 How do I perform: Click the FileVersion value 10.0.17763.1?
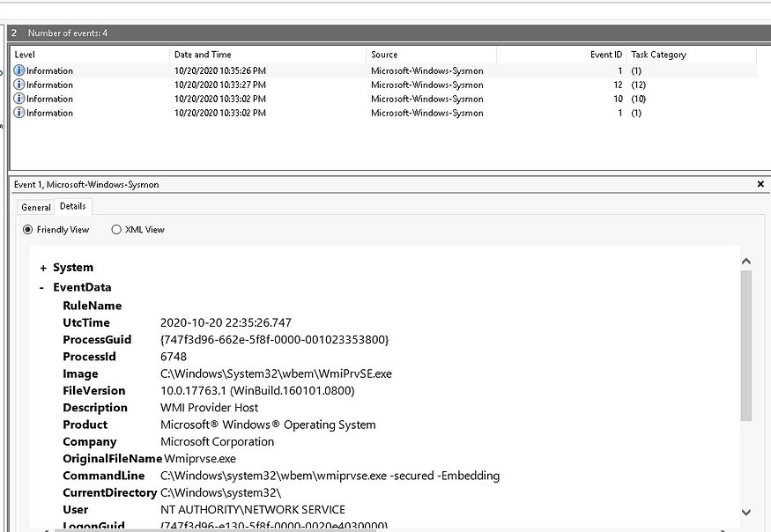[257, 390]
